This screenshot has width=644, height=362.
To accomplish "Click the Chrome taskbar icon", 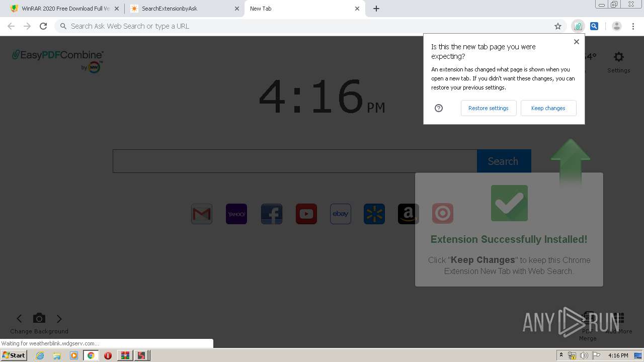I will [x=91, y=355].
